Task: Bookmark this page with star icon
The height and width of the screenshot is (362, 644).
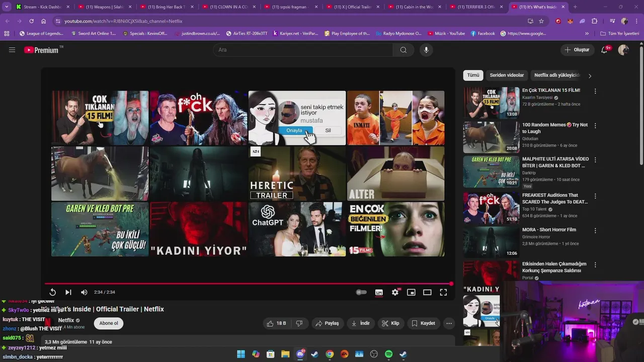Action: pyautogui.click(x=541, y=21)
